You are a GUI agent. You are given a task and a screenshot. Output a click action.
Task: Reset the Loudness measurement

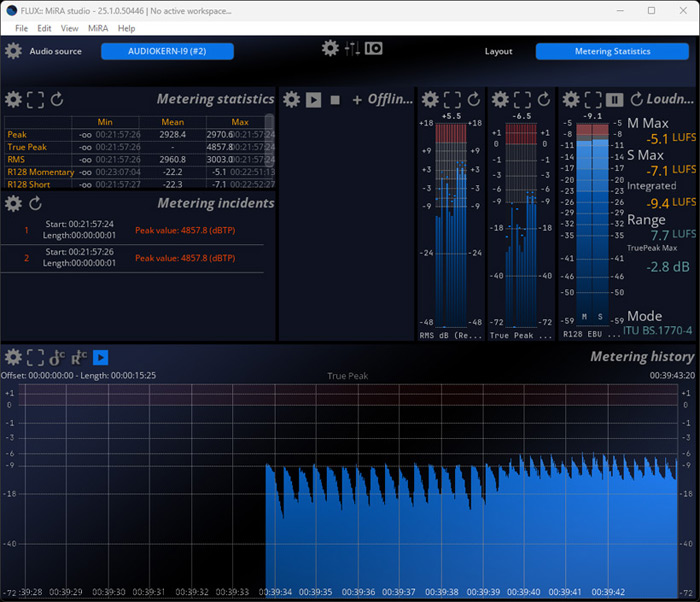[x=637, y=99]
